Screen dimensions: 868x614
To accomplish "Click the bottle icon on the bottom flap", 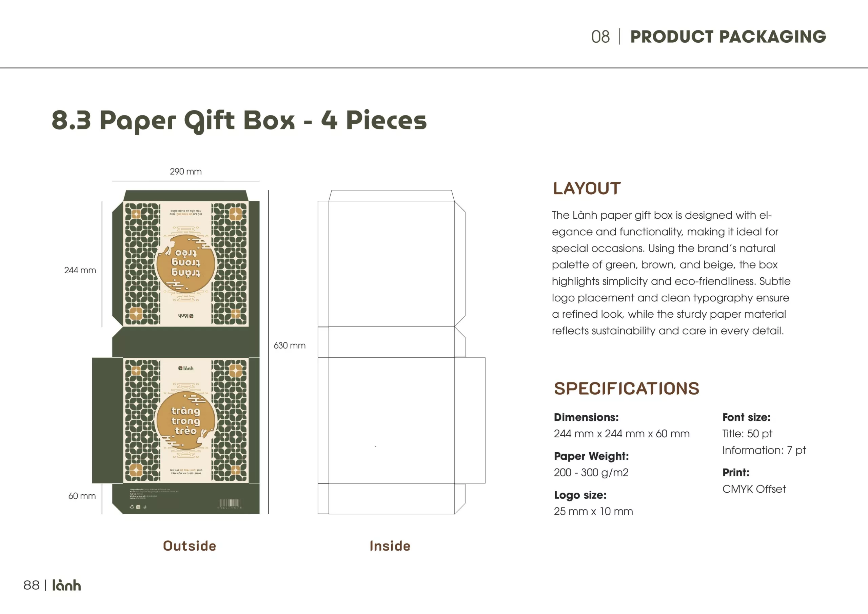I will 145,507.
